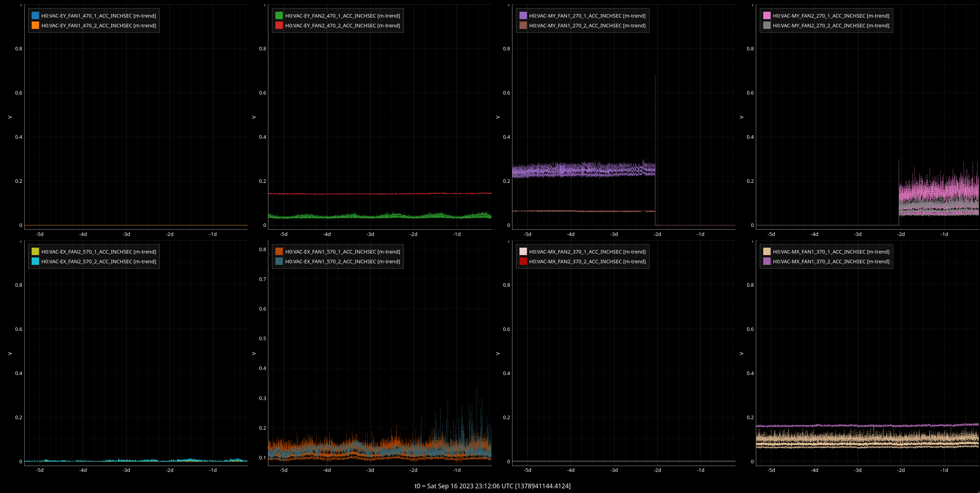Select H0:VAC-MY_FAN1_270_2_ACC_INCHSEC legend label

(587, 26)
